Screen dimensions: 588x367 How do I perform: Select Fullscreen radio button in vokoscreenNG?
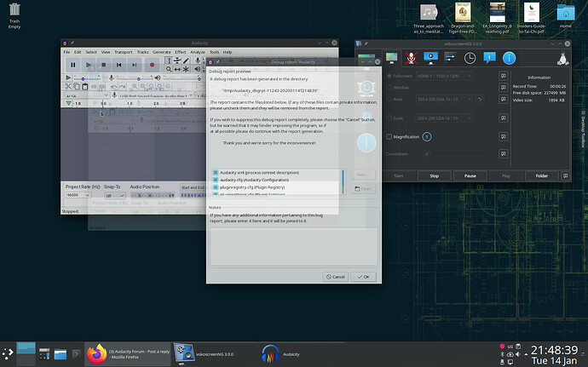[x=389, y=76]
